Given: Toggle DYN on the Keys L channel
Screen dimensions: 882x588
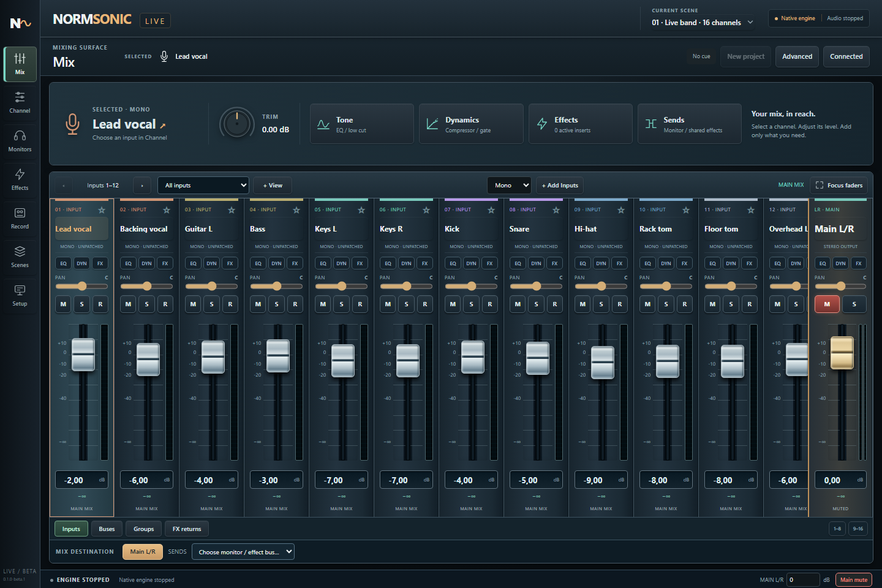Looking at the screenshot, I should (341, 263).
